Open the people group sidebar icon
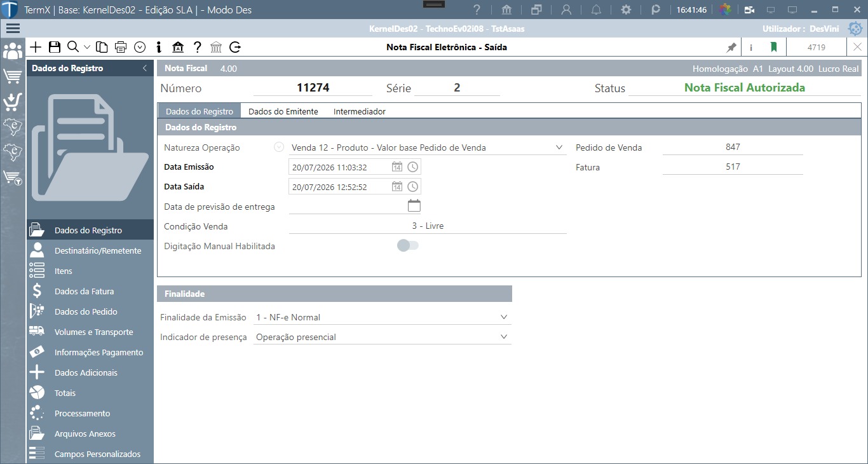Screen dimensions: 868x464 click(x=13, y=51)
